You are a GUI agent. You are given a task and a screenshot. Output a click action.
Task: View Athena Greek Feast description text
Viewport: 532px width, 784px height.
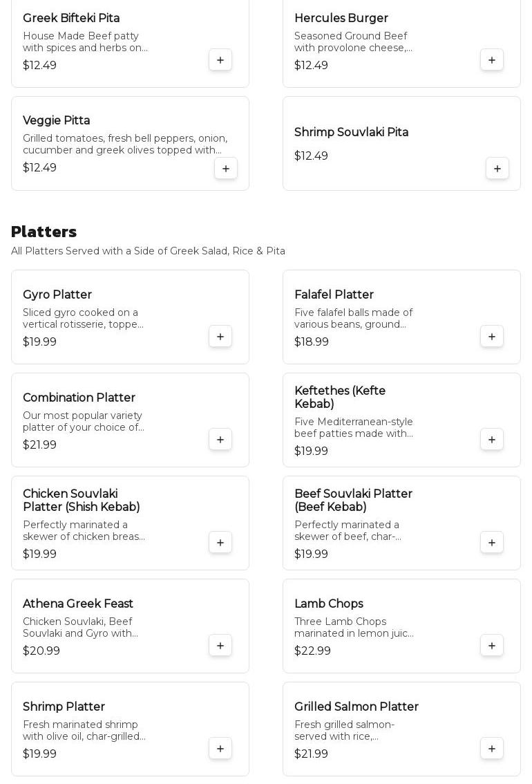[x=80, y=628]
